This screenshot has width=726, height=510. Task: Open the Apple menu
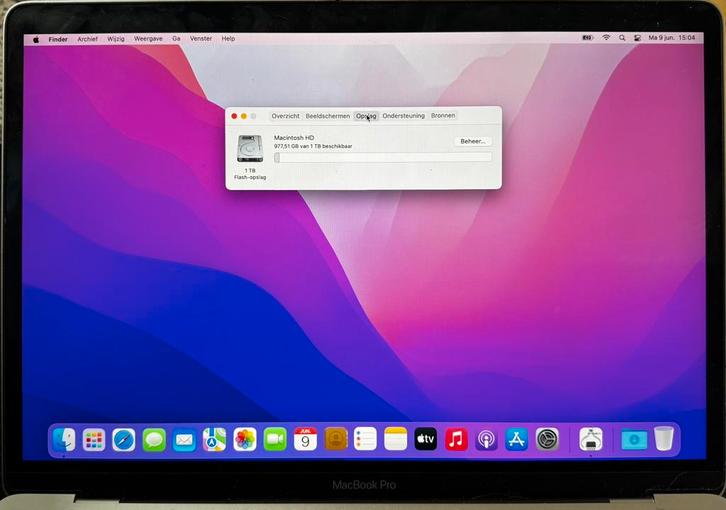click(x=36, y=39)
